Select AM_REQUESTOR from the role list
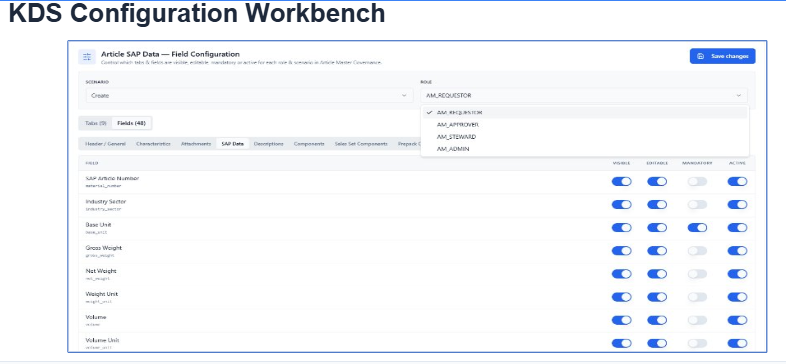 584,113
